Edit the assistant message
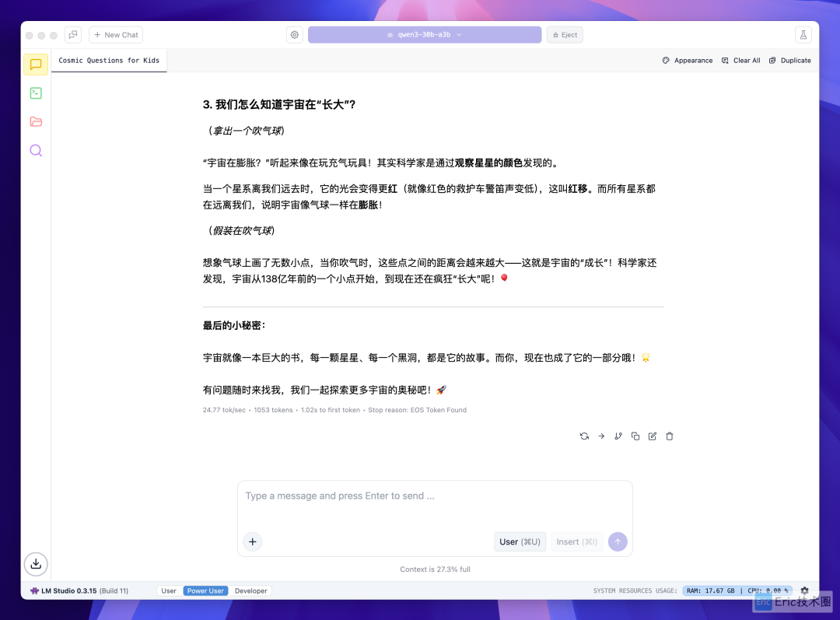Screen dimensions: 840x620 click(x=653, y=436)
